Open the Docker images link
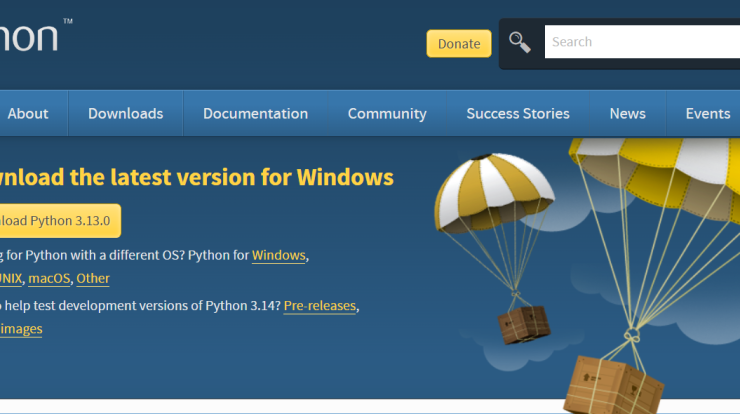This screenshot has width=740, height=414. (x=21, y=329)
